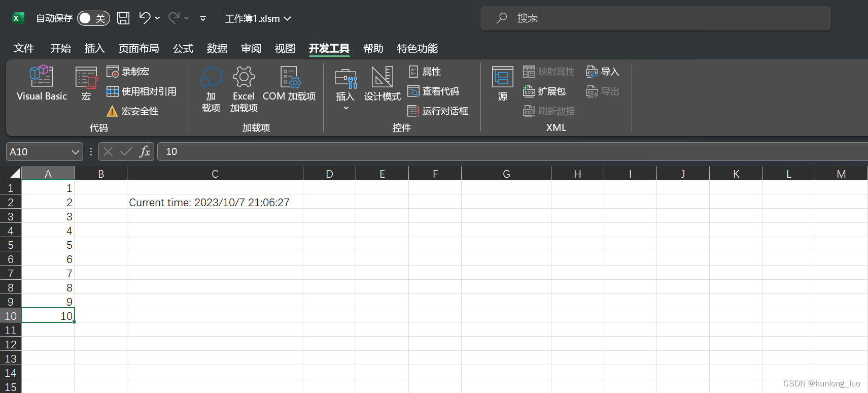This screenshot has width=868, height=393.
Task: Switch to the 特色功能 tab
Action: [418, 48]
